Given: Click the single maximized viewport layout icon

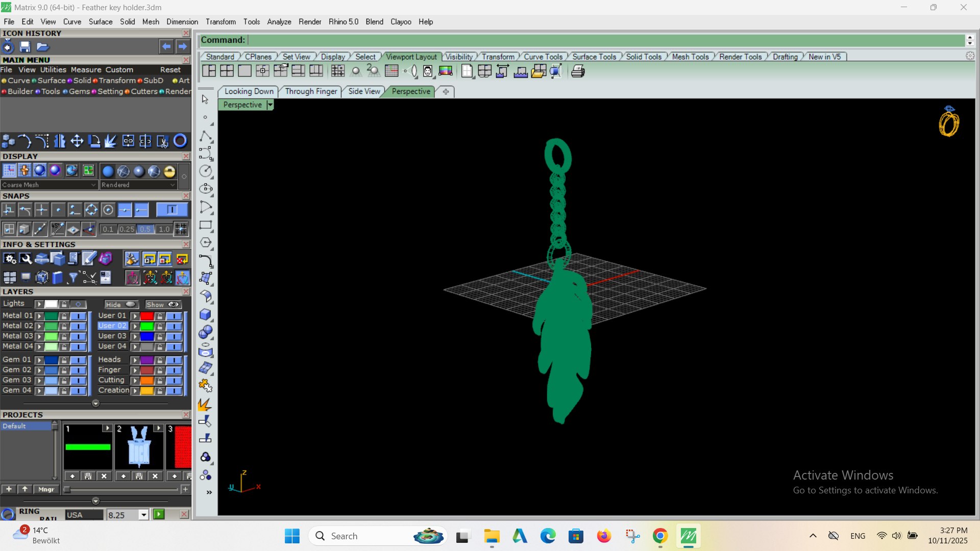Looking at the screenshot, I should click(x=244, y=71).
